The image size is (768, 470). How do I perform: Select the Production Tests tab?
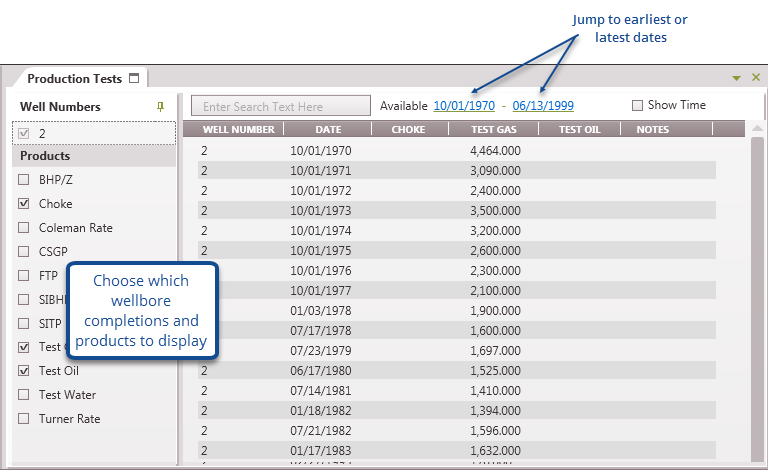74,78
